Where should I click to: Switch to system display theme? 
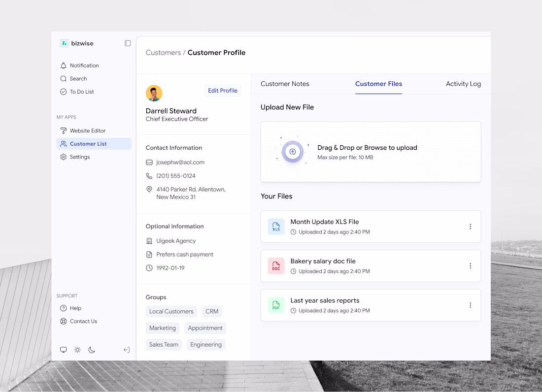pyautogui.click(x=64, y=350)
